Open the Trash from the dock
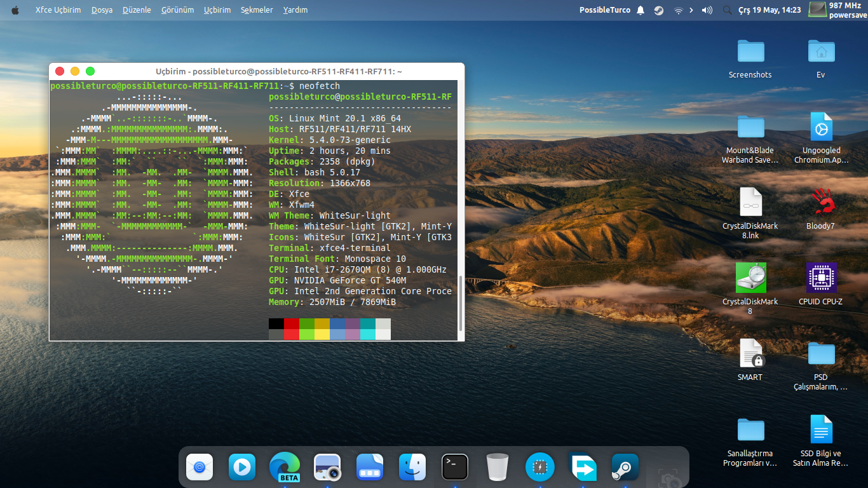The image size is (868, 488). tap(497, 467)
